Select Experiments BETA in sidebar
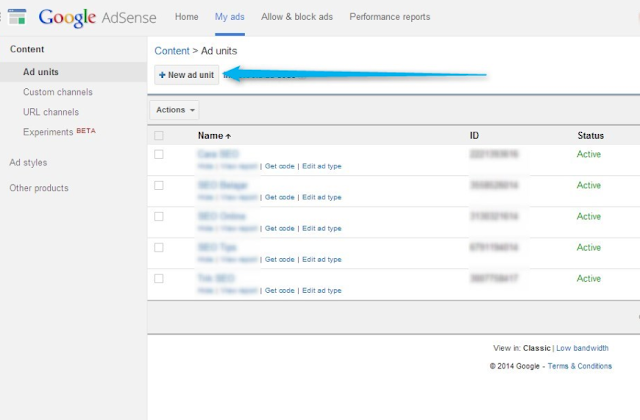 click(59, 132)
